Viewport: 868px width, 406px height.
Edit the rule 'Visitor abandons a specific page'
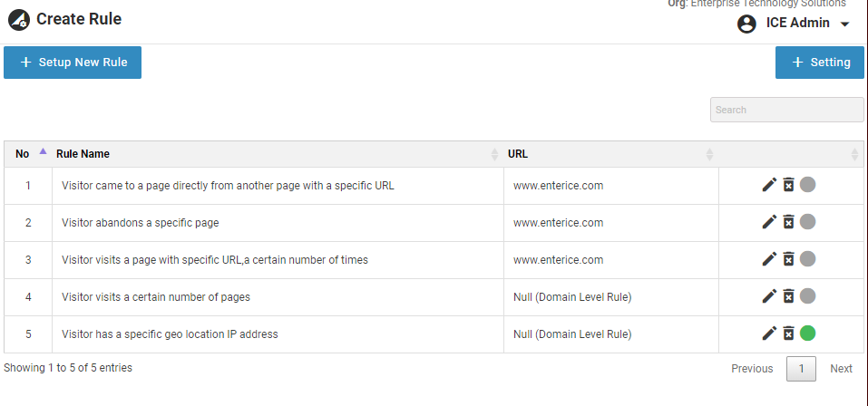click(x=769, y=222)
